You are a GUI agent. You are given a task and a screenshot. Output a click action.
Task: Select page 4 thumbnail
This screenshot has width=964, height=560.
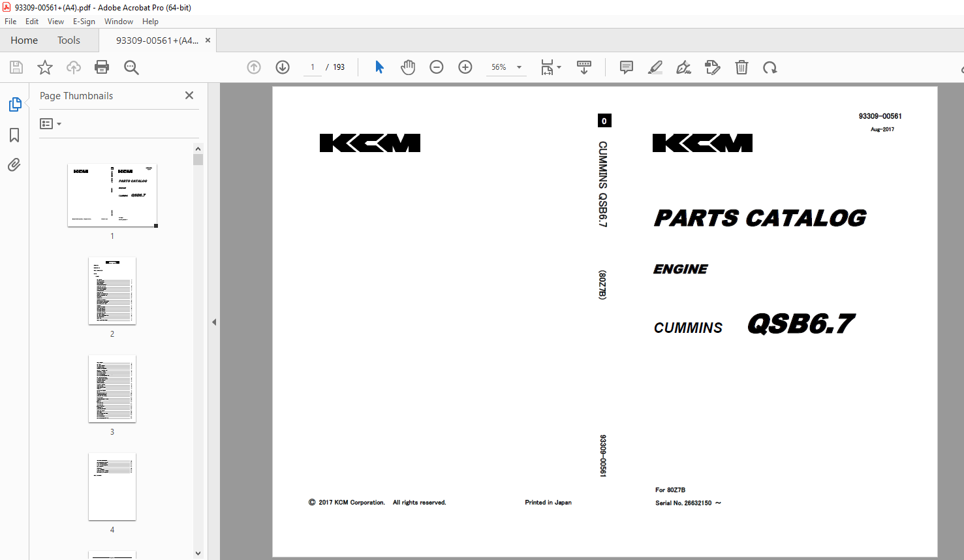[112, 486]
